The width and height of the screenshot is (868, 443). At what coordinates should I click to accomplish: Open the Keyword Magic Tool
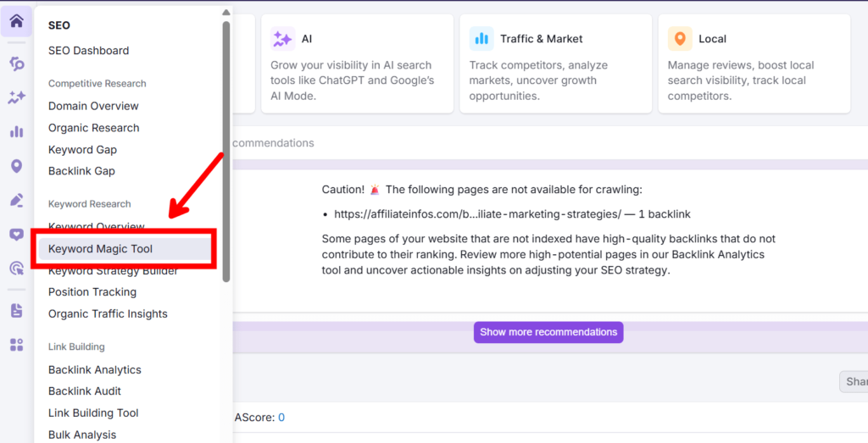(125, 249)
